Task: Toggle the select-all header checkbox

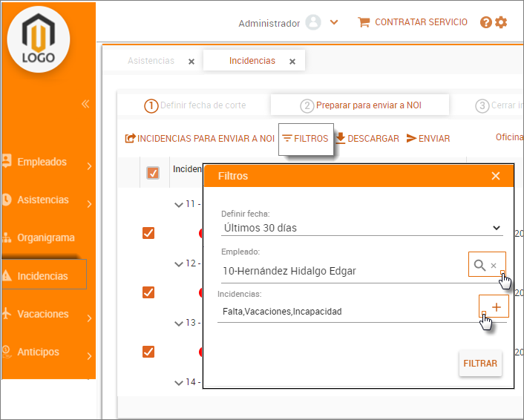Action: [x=153, y=173]
